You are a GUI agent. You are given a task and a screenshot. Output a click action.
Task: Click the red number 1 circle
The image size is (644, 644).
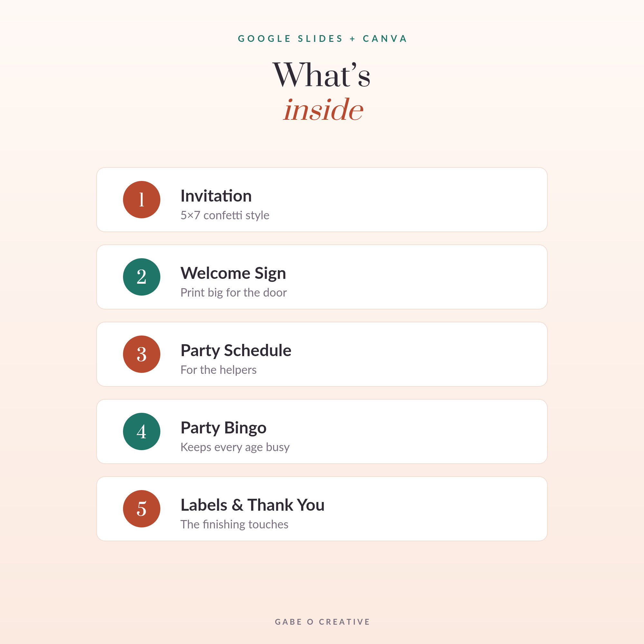coord(142,200)
